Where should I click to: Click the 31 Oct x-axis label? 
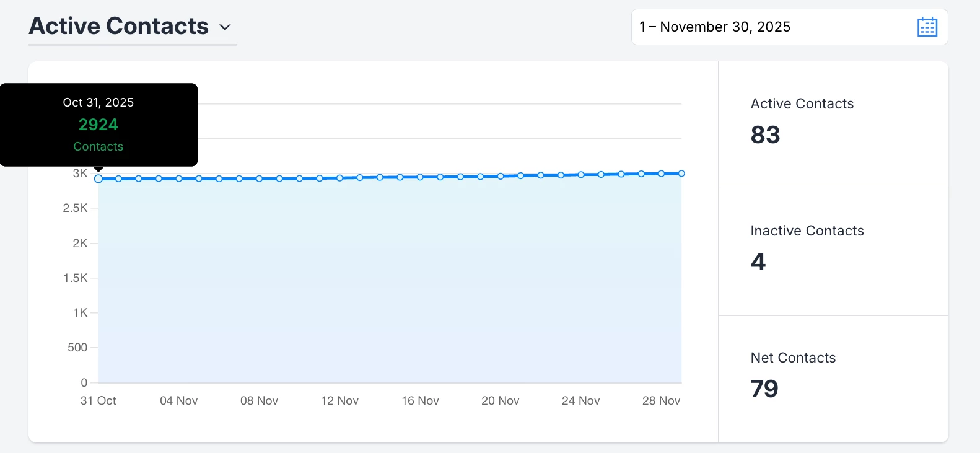[98, 401]
